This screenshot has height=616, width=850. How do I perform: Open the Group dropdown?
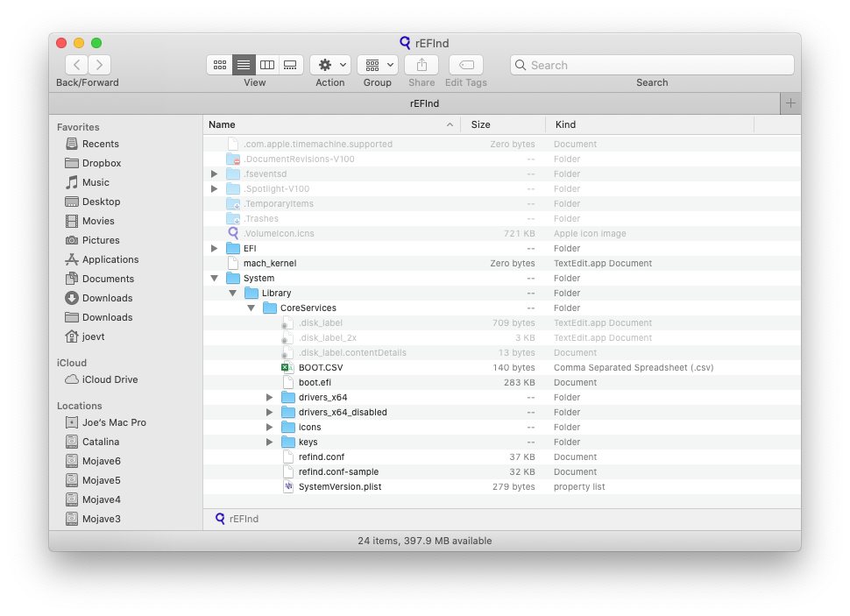pos(378,65)
